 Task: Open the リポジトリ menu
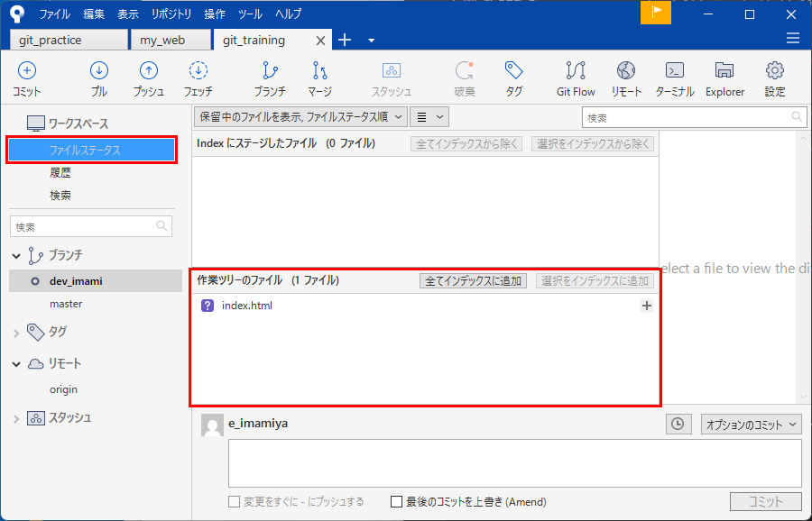point(171,14)
